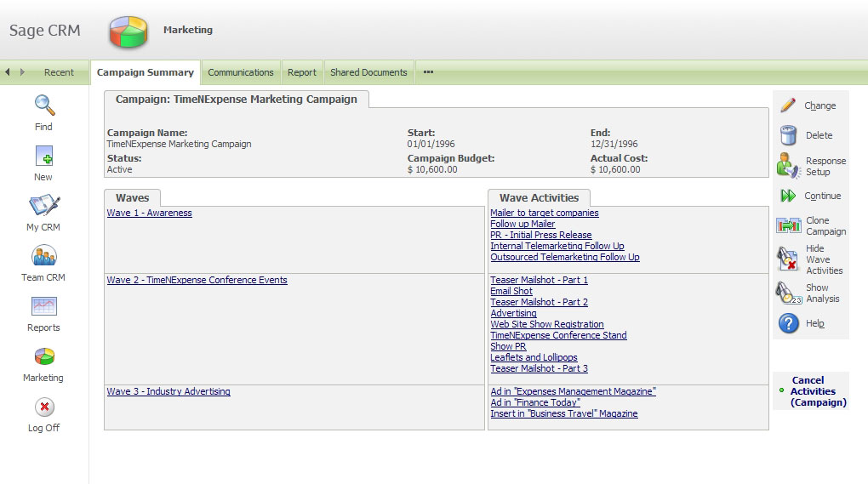The height and width of the screenshot is (484, 868).
Task: Click the New record icon
Action: click(x=44, y=156)
